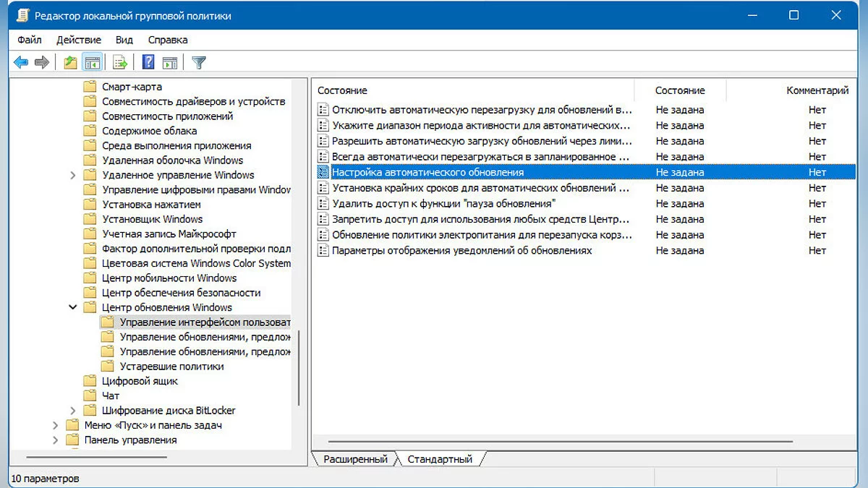Go up one level via folder icon
Image resolution: width=868 pixels, height=488 pixels.
click(70, 63)
